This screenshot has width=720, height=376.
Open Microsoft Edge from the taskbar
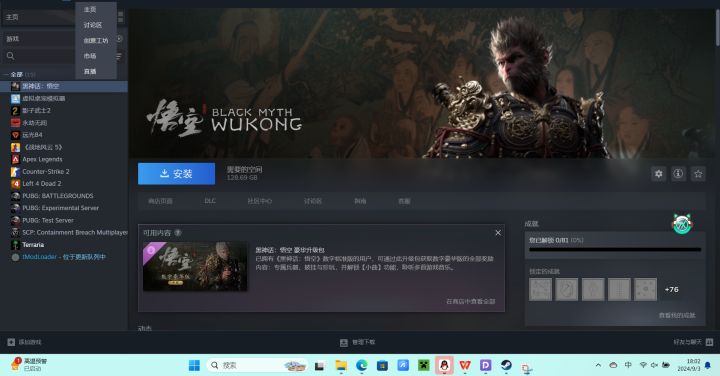pos(361,365)
